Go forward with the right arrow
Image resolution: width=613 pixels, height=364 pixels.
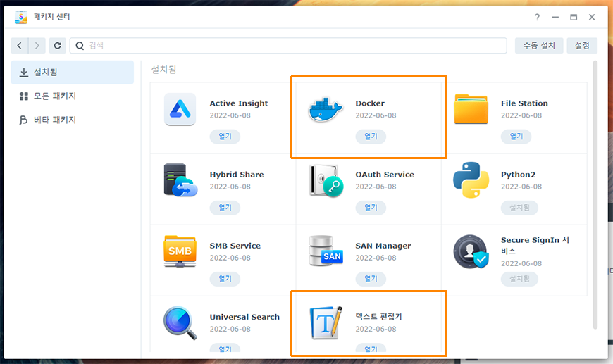pyautogui.click(x=37, y=46)
